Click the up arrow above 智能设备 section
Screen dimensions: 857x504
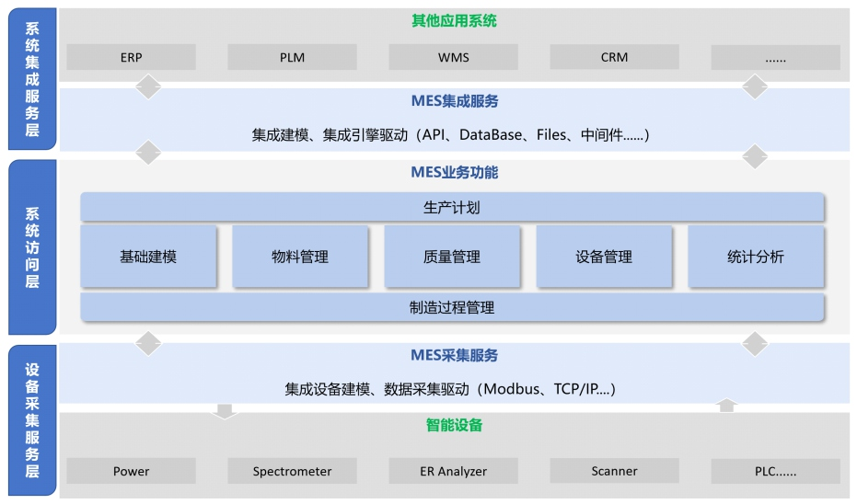click(726, 406)
